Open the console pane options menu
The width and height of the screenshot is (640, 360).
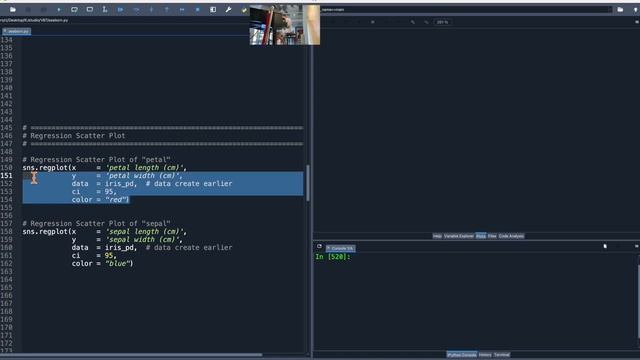pyautogui.click(x=637, y=247)
